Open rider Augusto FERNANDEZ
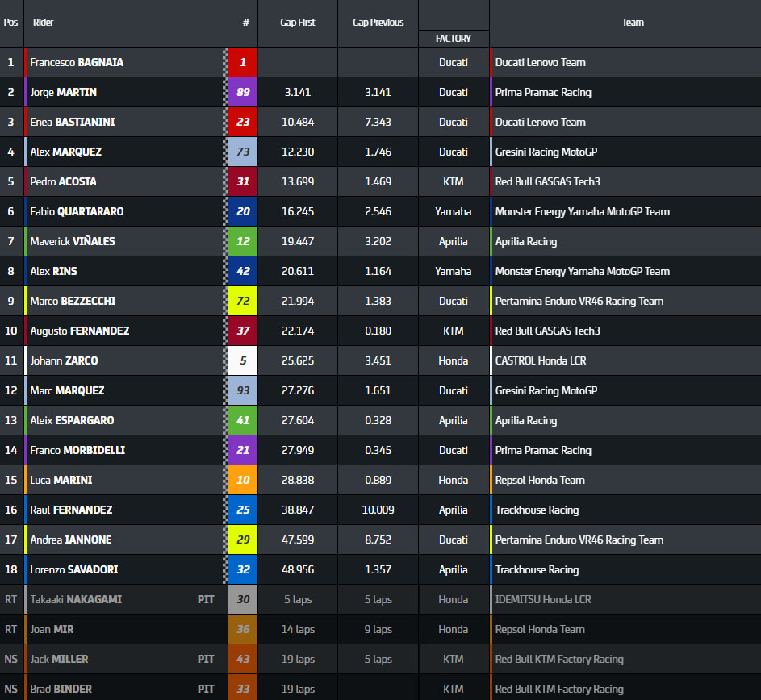Image resolution: width=761 pixels, height=700 pixels. (x=80, y=331)
